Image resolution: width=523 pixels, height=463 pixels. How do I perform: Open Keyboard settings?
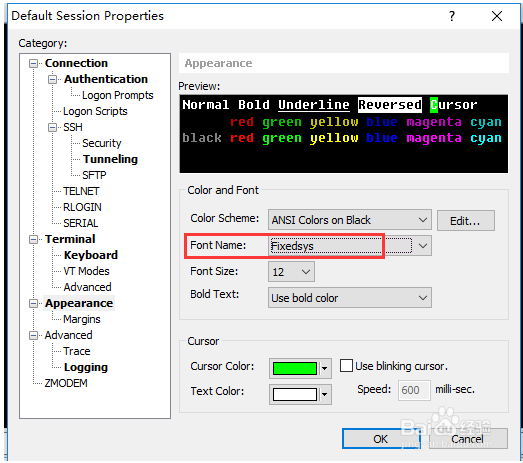[91, 255]
